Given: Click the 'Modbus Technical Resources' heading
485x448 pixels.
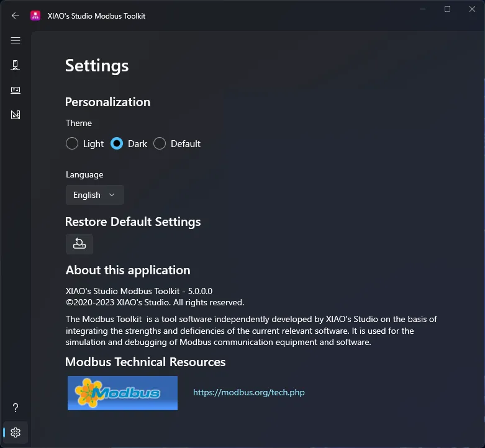Looking at the screenshot, I should point(145,362).
